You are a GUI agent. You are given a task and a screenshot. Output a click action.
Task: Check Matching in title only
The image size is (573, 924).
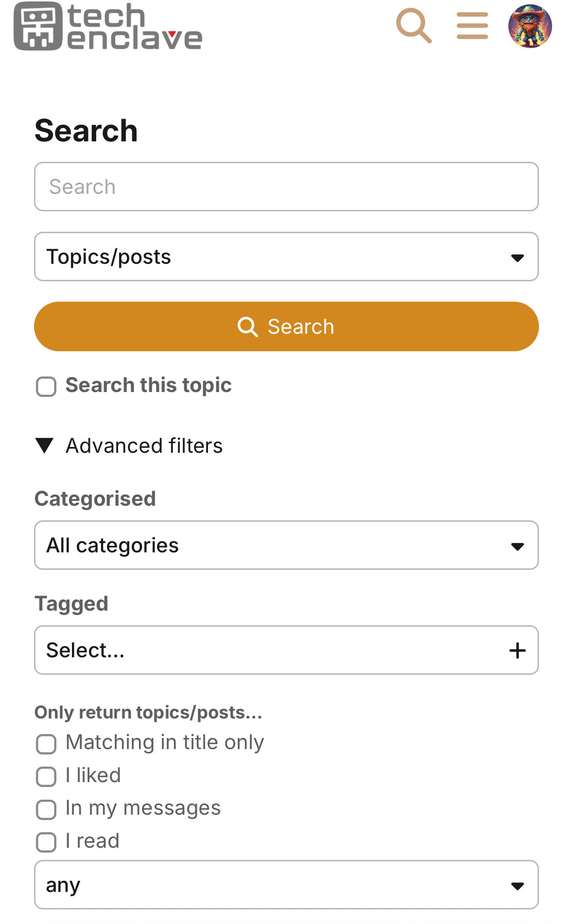click(46, 744)
